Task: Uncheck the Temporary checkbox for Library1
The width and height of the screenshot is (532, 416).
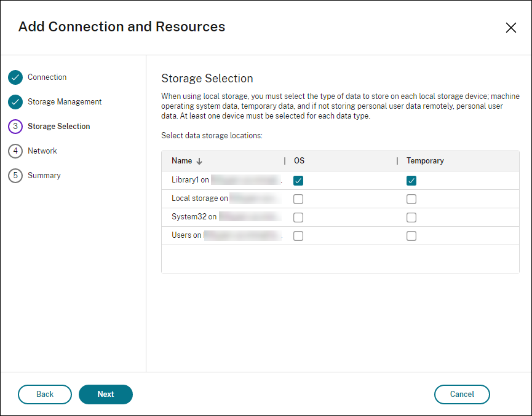Action: pyautogui.click(x=411, y=181)
